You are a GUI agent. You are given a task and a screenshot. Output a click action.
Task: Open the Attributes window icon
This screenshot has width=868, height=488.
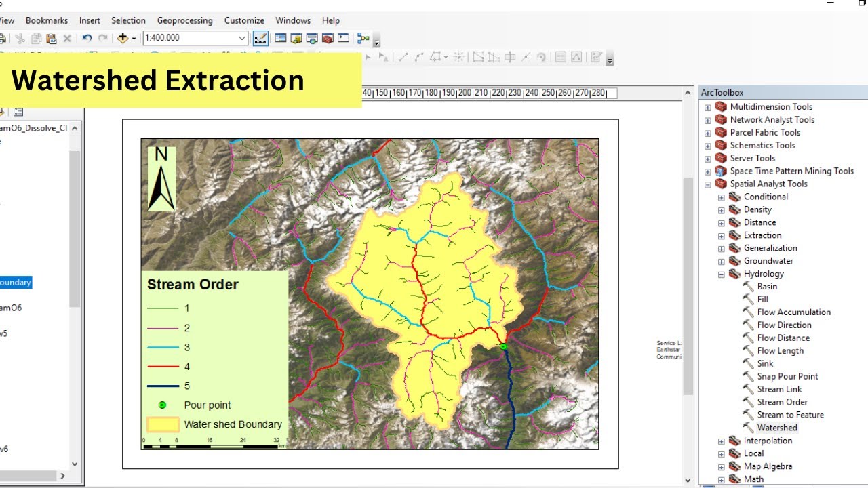point(561,58)
